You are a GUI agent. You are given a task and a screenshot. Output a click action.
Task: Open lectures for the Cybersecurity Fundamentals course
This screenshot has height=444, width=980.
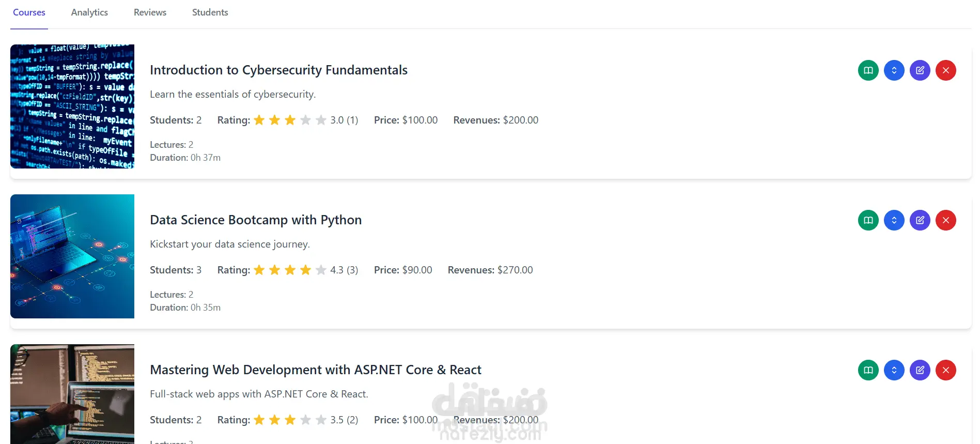point(868,70)
